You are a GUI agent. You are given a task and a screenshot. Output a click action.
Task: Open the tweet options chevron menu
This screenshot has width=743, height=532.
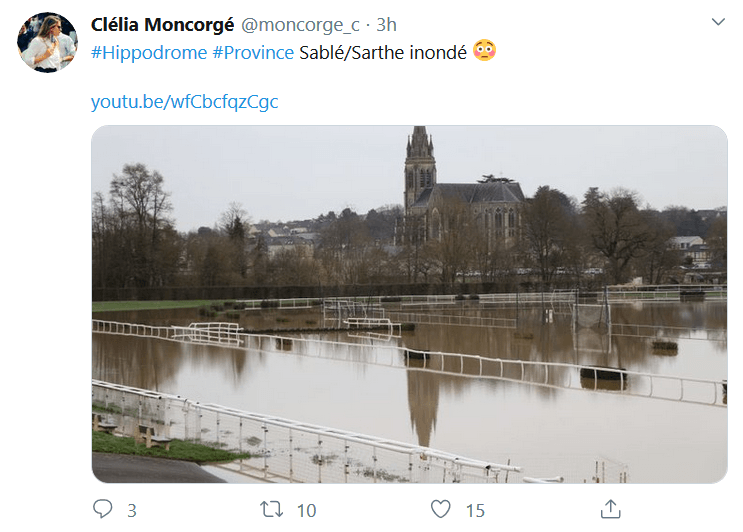718,22
